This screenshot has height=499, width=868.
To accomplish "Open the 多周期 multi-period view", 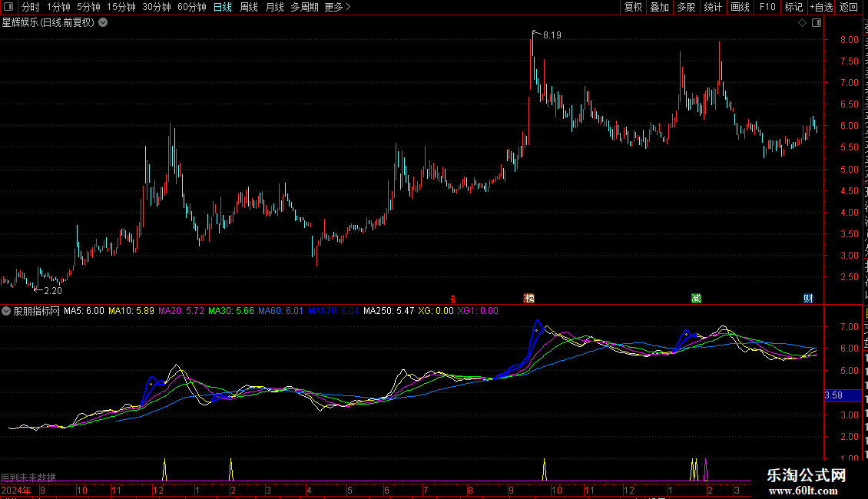I will 304,7.
